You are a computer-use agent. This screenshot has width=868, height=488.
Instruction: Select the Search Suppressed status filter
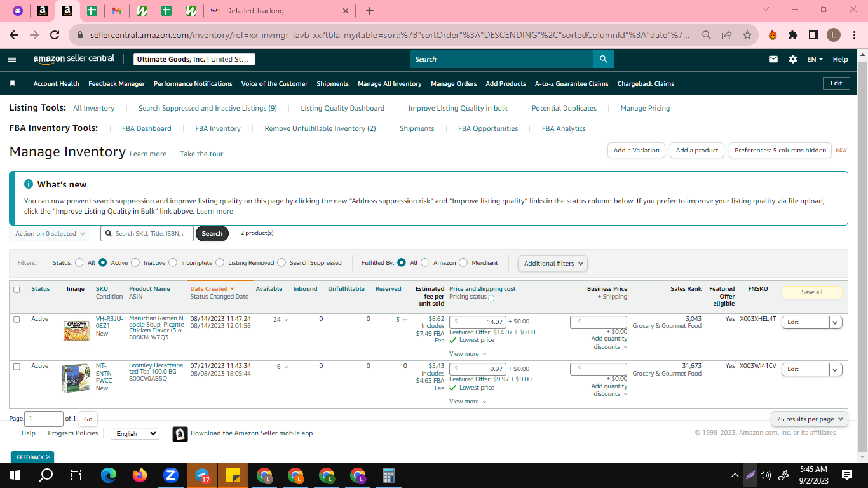pos(281,262)
